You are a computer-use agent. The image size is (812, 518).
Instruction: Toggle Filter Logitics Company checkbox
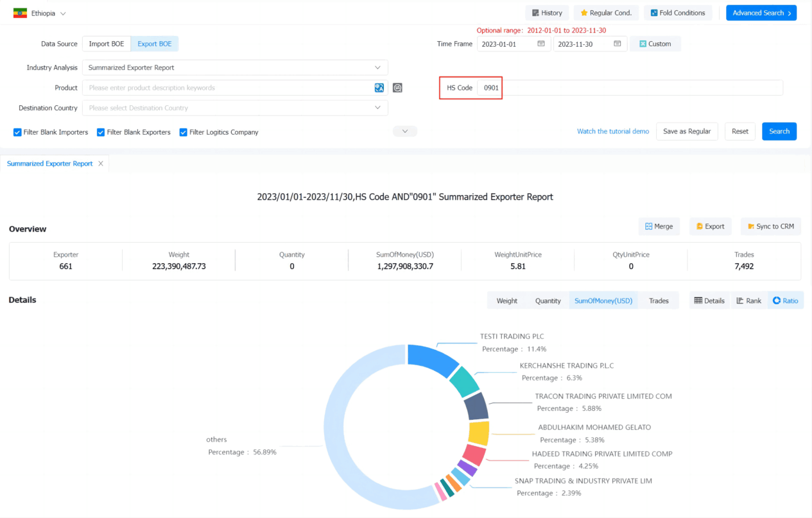(x=184, y=132)
